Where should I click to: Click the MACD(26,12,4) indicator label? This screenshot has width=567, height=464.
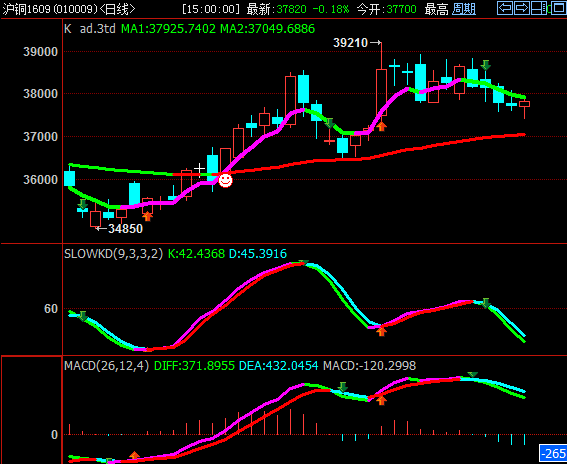pyautogui.click(x=107, y=366)
